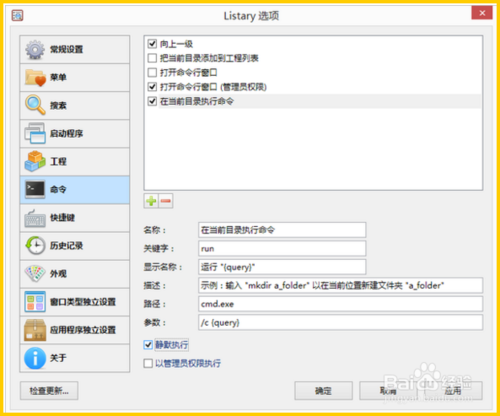This screenshot has width=500, height=416.
Task: Remove selected command with red minus
Action: pyautogui.click(x=166, y=201)
